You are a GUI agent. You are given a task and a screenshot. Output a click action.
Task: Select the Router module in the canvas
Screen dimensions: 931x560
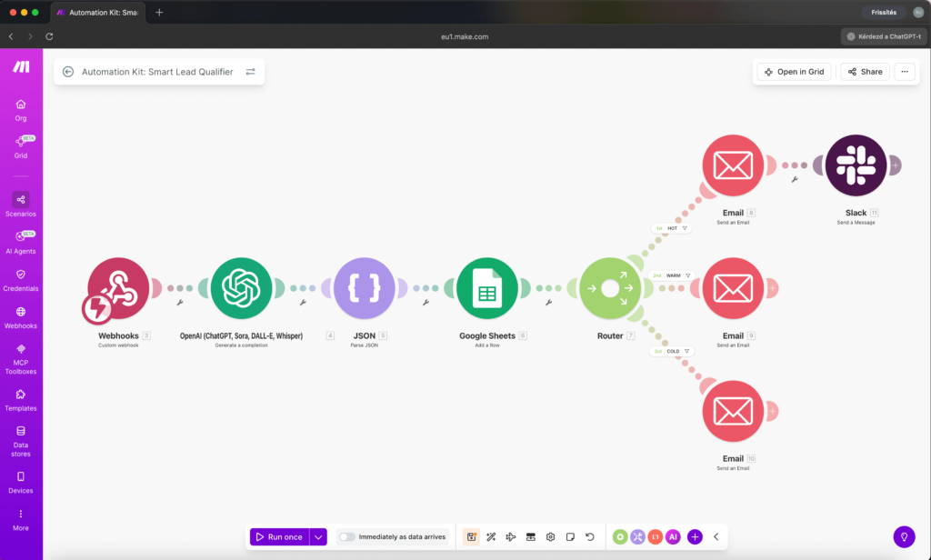(610, 287)
